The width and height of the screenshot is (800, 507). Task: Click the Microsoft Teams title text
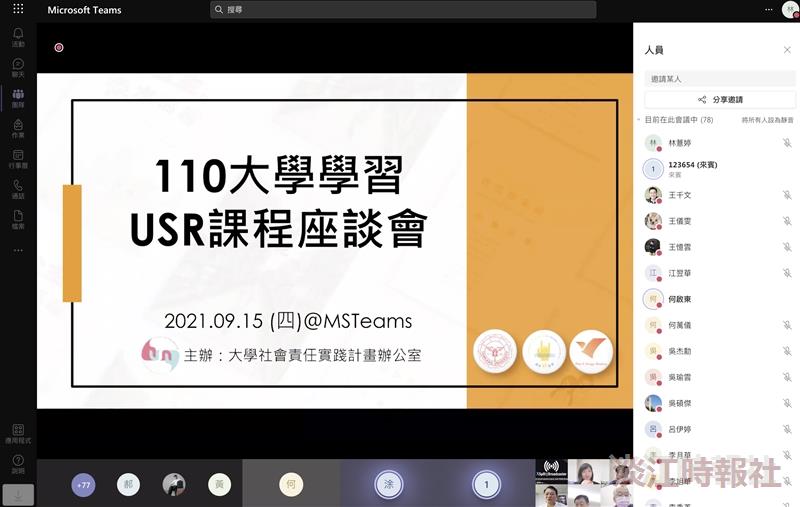[x=84, y=10]
